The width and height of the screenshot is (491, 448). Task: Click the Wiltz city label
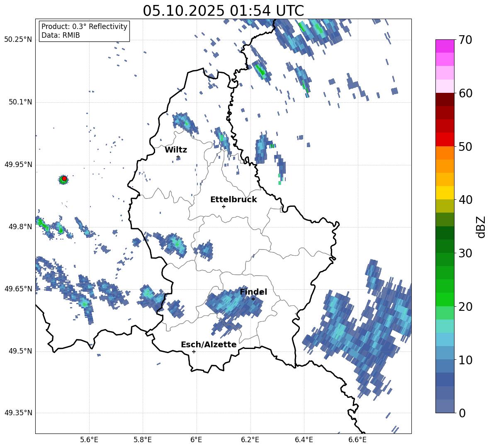coord(176,150)
